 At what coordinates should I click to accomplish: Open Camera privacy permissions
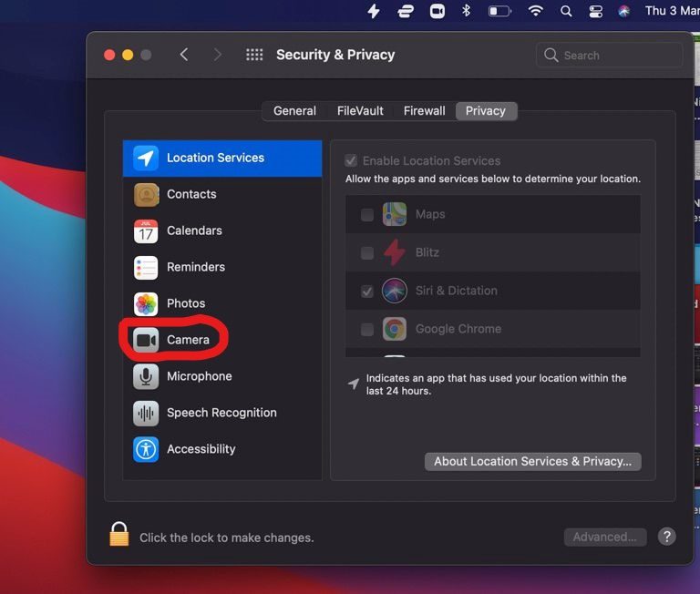(187, 340)
